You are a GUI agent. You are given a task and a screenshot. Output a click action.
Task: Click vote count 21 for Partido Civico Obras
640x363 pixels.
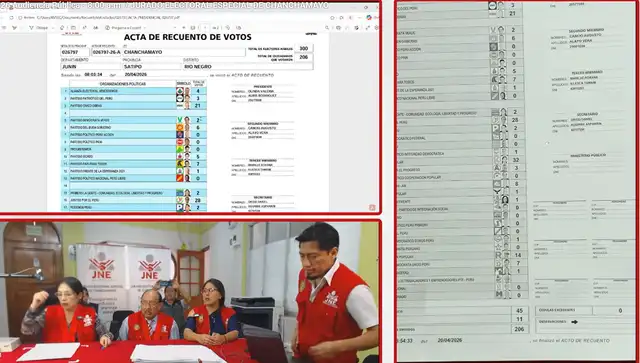198,106
